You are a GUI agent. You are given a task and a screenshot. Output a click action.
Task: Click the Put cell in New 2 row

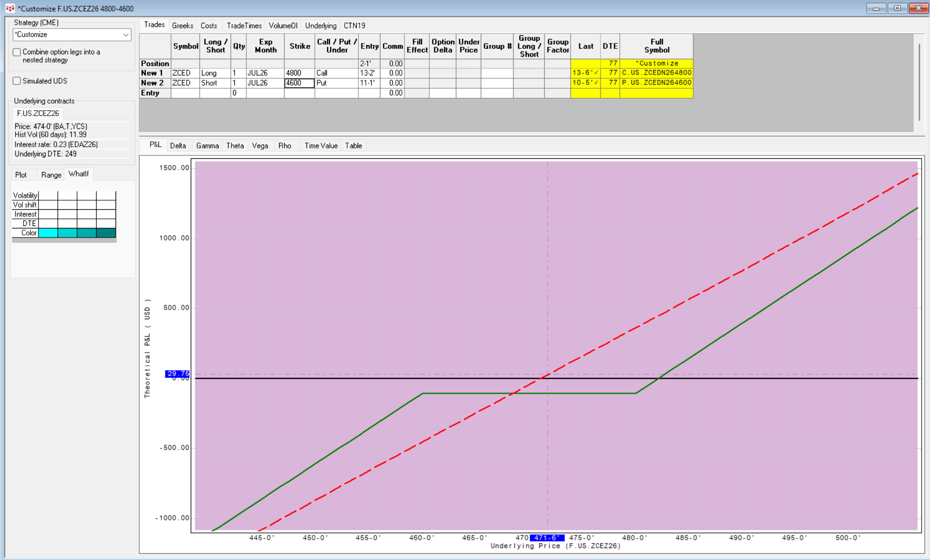tap(336, 83)
